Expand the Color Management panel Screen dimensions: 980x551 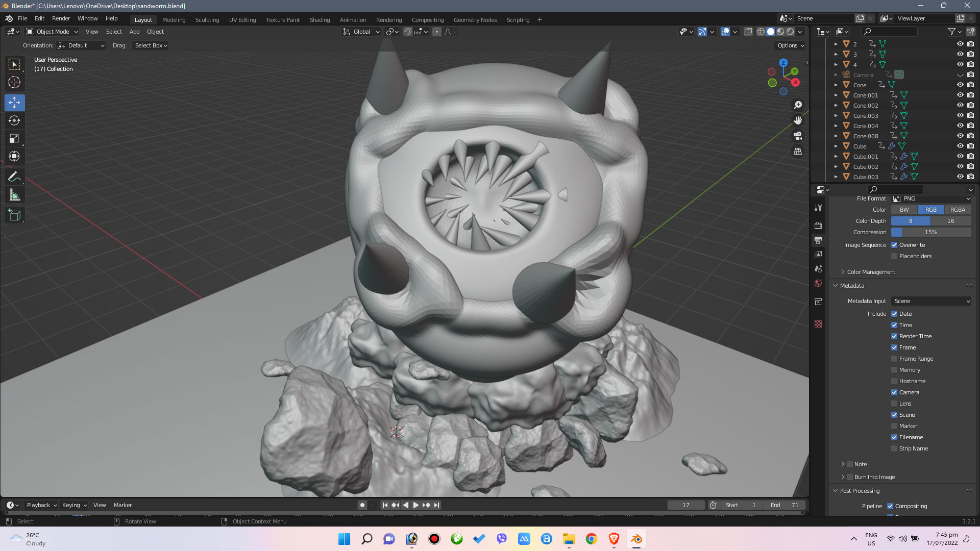pos(871,272)
